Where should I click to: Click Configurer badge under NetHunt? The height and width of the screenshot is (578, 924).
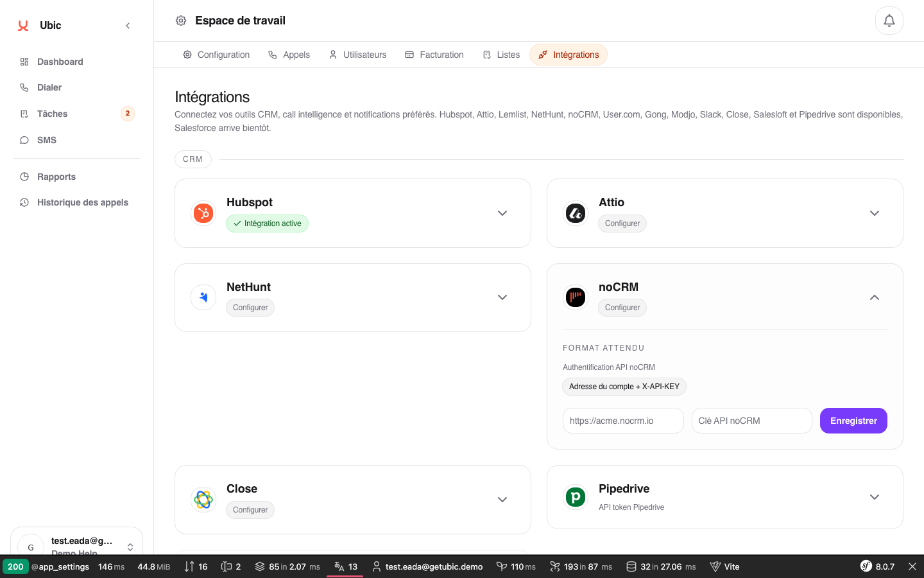coord(250,308)
